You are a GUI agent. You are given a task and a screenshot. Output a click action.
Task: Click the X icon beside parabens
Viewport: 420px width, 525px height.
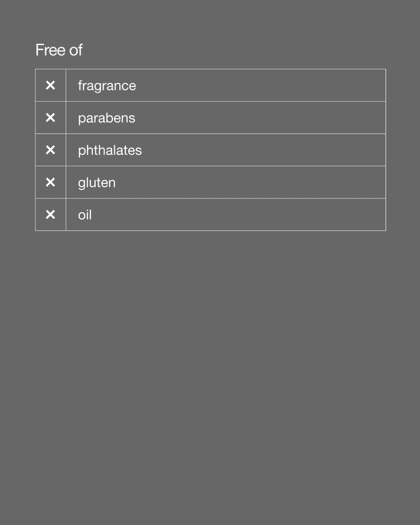coord(50,118)
